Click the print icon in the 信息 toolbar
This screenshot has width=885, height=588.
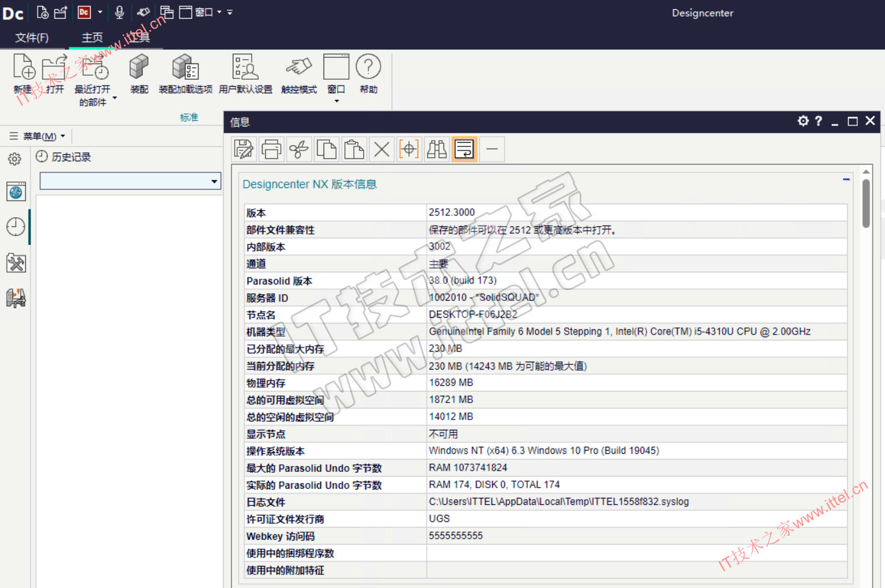pyautogui.click(x=271, y=150)
